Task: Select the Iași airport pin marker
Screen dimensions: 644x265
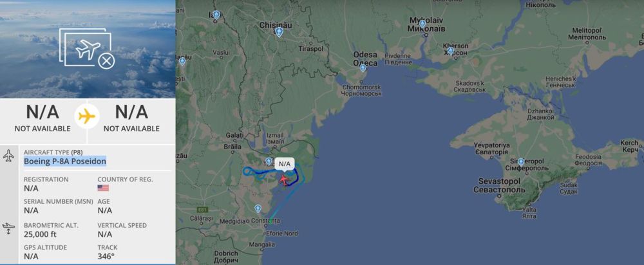Action: 216,15
